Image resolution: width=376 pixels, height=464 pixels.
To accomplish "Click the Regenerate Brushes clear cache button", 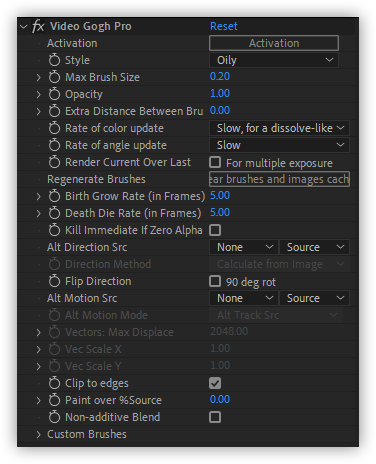I will point(279,179).
